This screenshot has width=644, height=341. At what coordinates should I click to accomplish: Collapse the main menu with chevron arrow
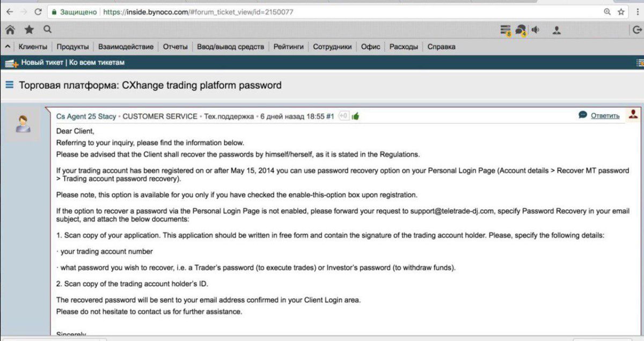click(x=8, y=47)
